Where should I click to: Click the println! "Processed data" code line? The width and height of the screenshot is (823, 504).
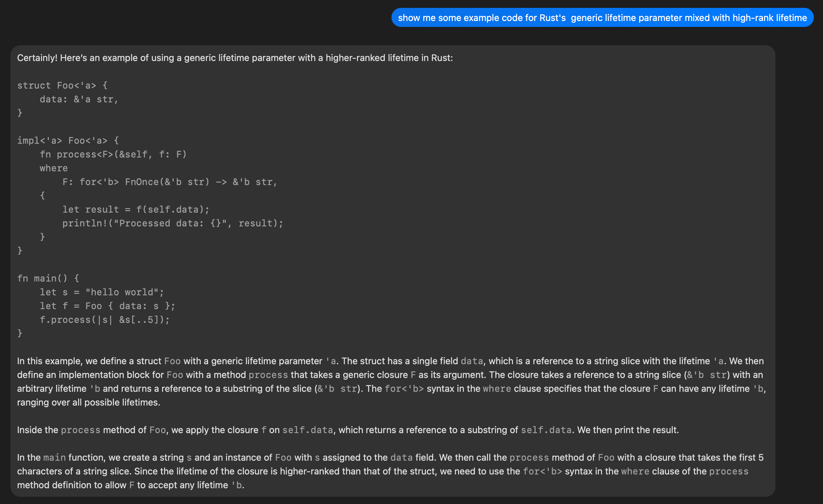[172, 223]
